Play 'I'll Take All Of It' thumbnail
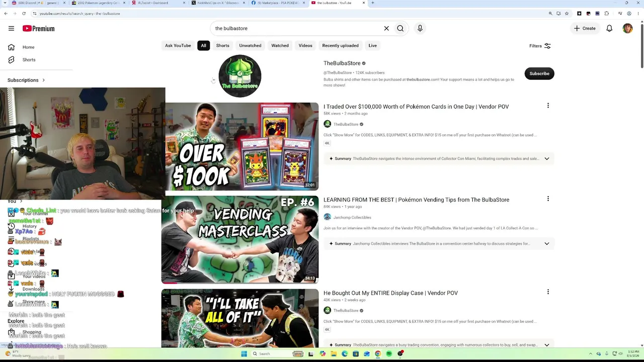The image size is (644, 362). (x=240, y=318)
